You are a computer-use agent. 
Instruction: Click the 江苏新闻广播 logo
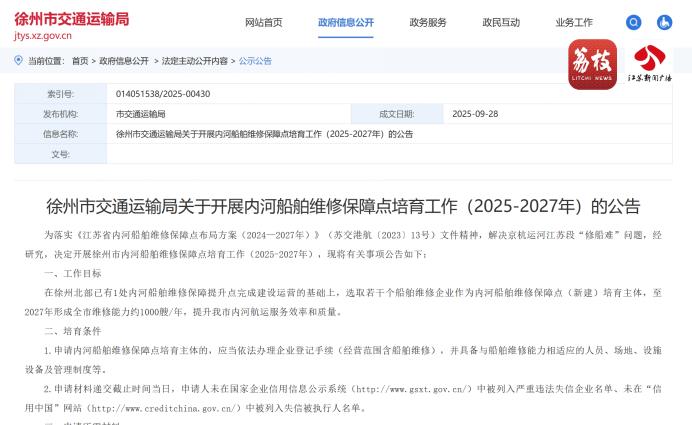pyautogui.click(x=649, y=64)
